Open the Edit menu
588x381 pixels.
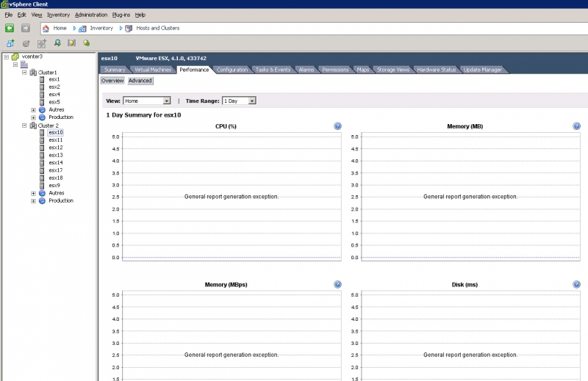click(22, 15)
